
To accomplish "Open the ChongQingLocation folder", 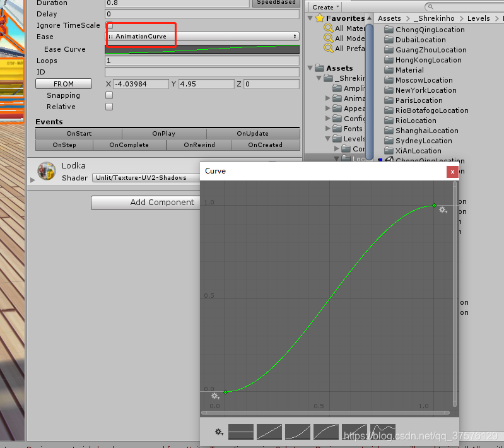I will pyautogui.click(x=425, y=30).
